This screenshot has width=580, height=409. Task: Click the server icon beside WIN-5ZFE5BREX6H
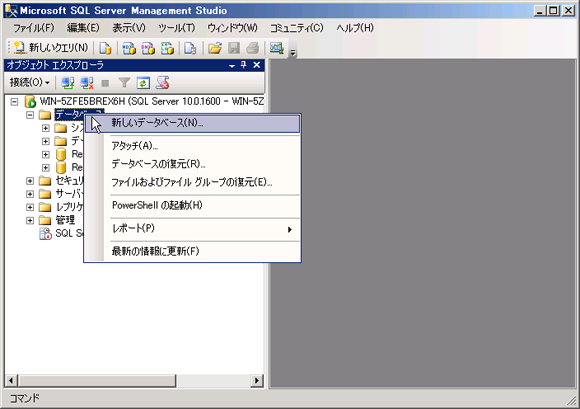[30, 101]
